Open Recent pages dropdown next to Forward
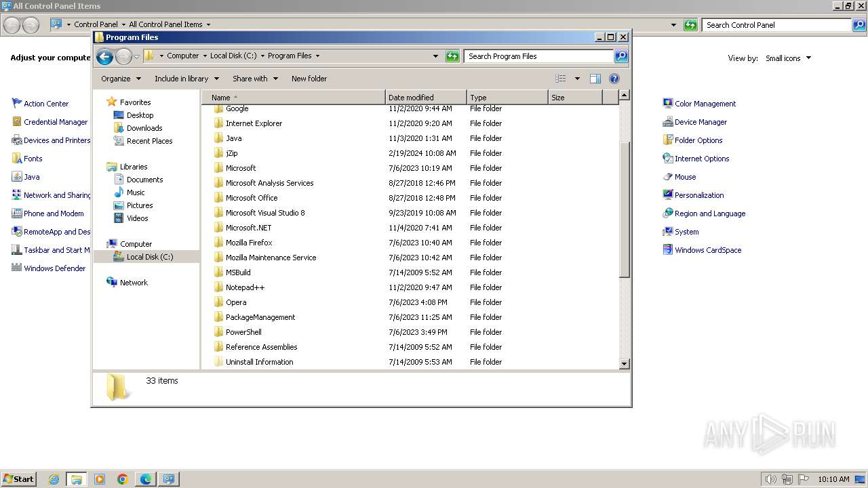The image size is (868, 488). tap(136, 57)
